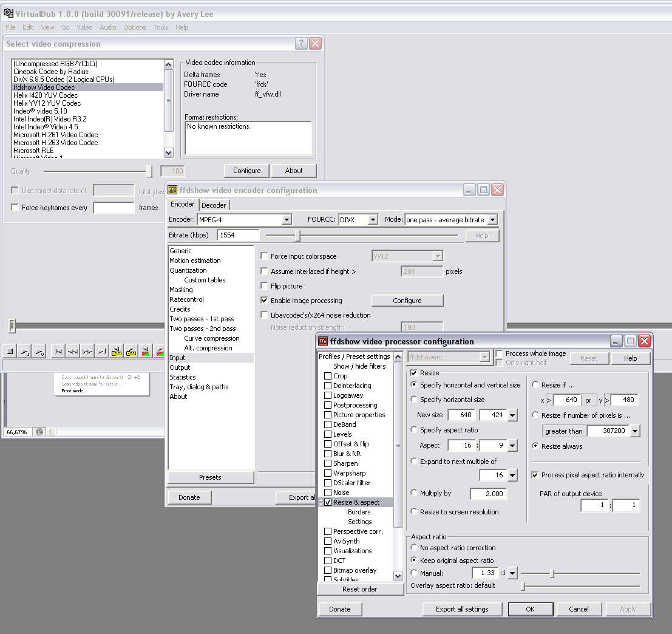Click the Play output preview icon
672x634 pixels.
[39, 352]
